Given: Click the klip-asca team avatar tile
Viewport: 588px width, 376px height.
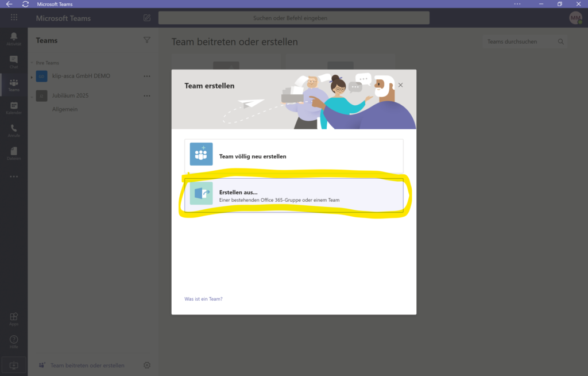Looking at the screenshot, I should 41,76.
